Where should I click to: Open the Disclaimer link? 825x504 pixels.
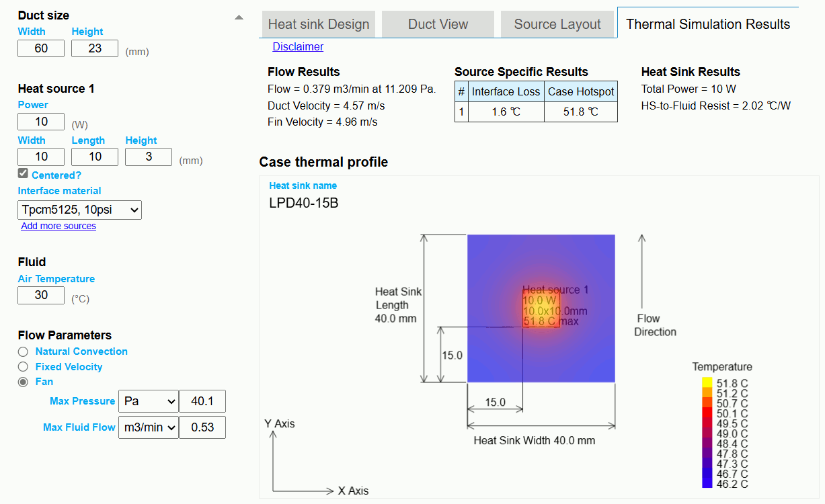pyautogui.click(x=298, y=46)
